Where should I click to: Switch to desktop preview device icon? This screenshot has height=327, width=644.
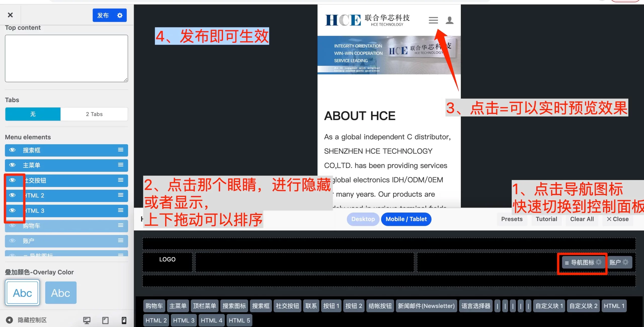(x=87, y=320)
